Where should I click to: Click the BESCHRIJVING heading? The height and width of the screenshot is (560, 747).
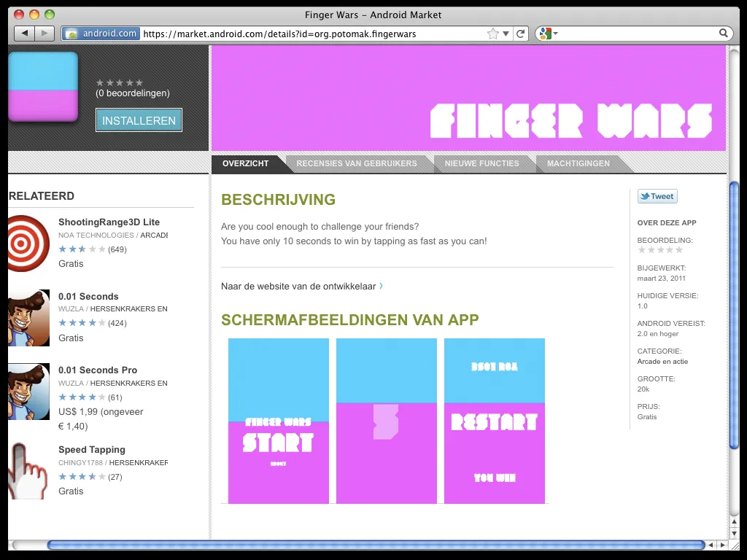click(278, 200)
